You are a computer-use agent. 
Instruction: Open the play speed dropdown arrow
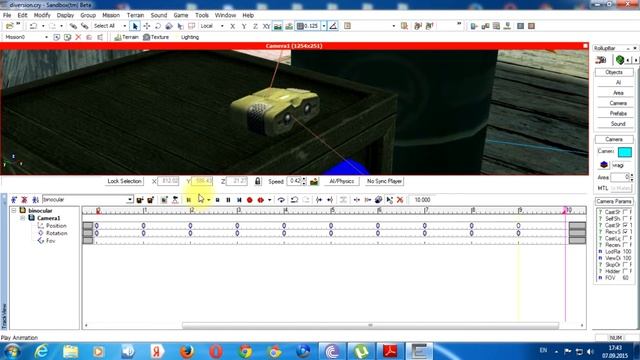pos(209,200)
